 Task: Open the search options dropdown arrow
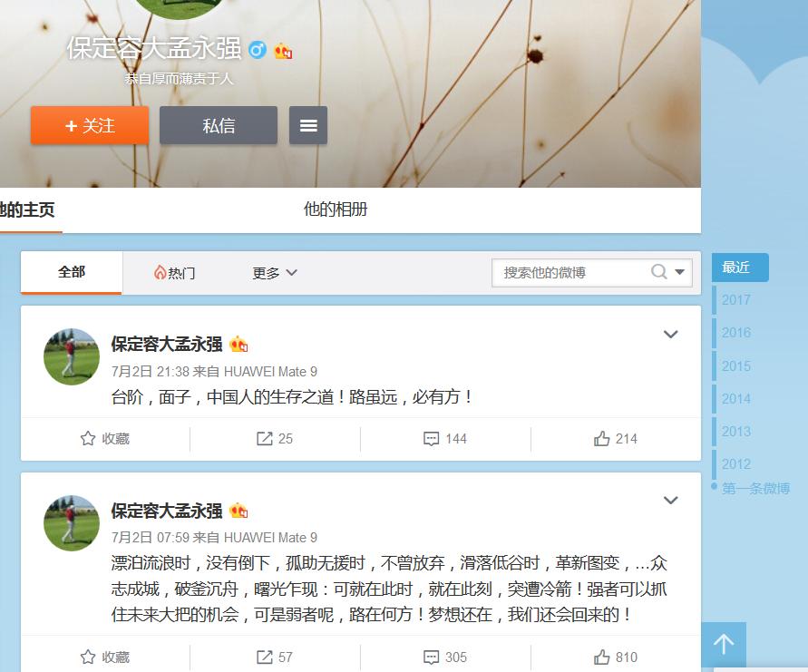pyautogui.click(x=680, y=272)
